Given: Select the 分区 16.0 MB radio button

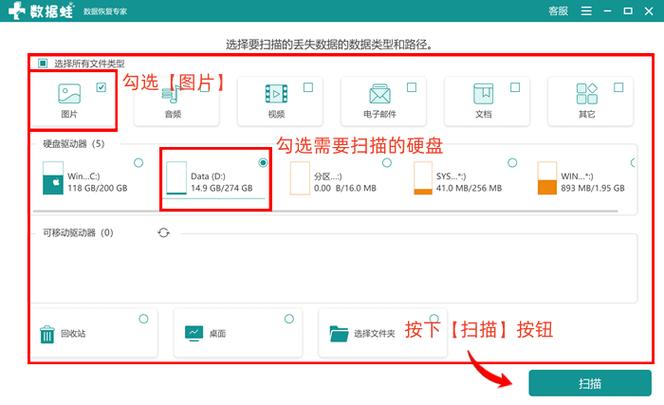Looking at the screenshot, I should 387,163.
